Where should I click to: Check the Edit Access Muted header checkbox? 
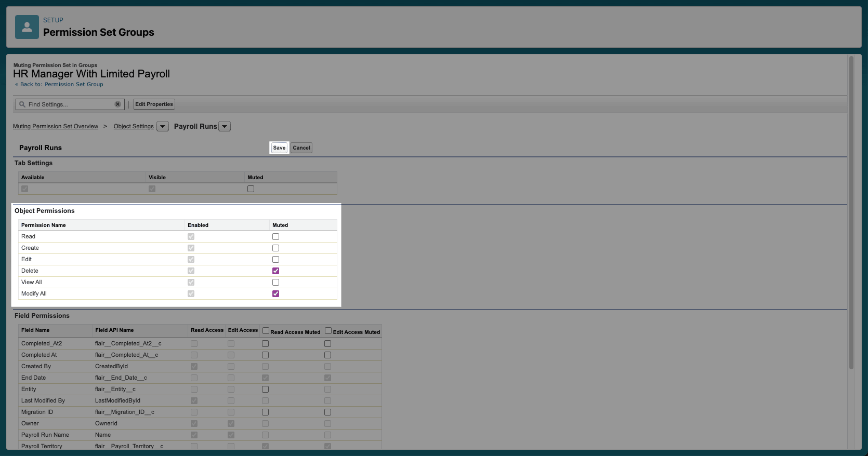click(328, 331)
